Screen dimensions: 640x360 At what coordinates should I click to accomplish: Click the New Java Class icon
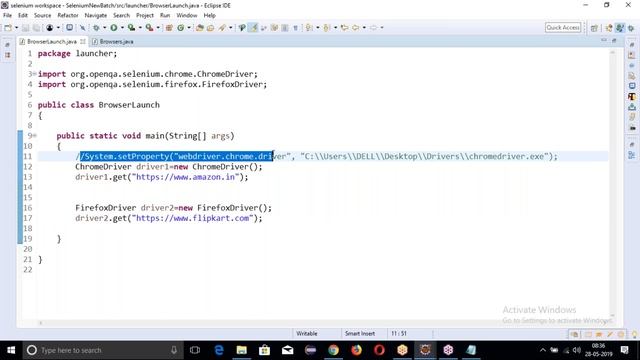[x=180, y=28]
